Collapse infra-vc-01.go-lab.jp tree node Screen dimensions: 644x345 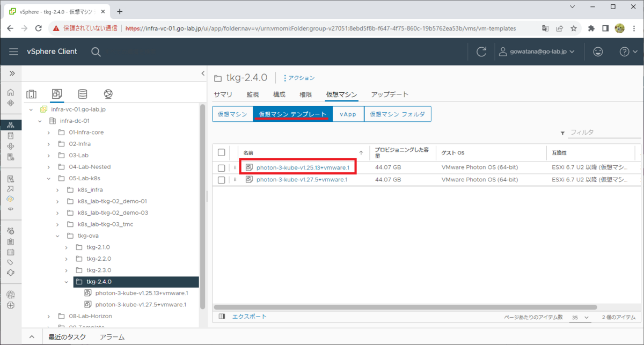(x=31, y=109)
